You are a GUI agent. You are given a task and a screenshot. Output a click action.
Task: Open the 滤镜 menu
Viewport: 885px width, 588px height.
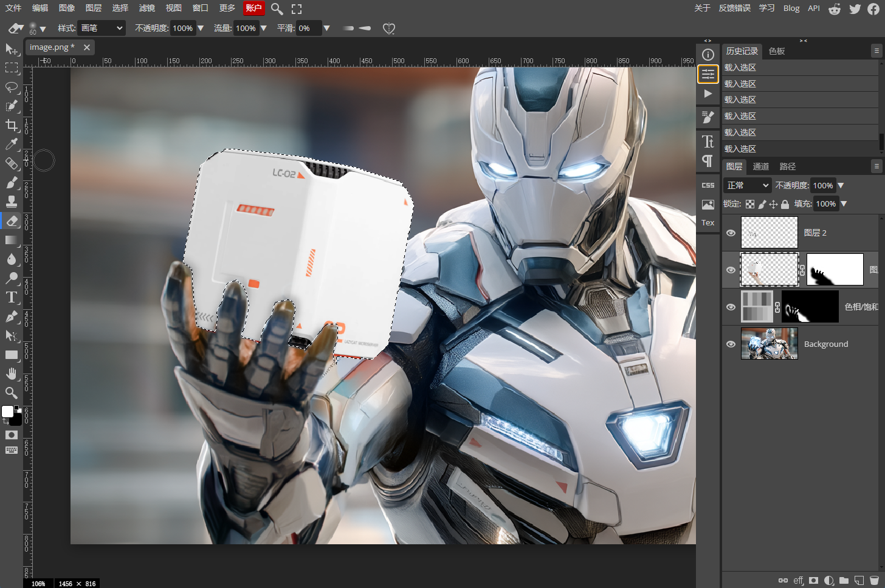click(x=147, y=8)
